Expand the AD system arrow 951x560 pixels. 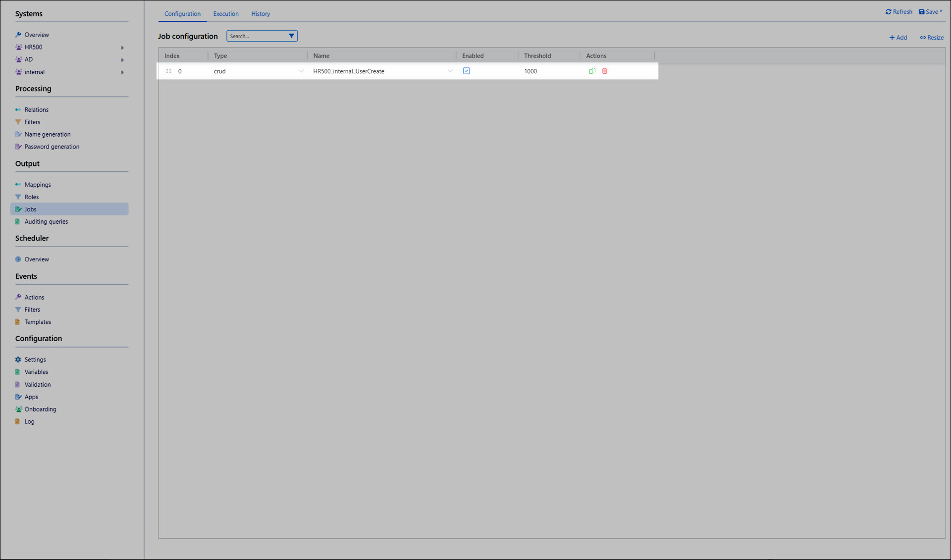122,60
